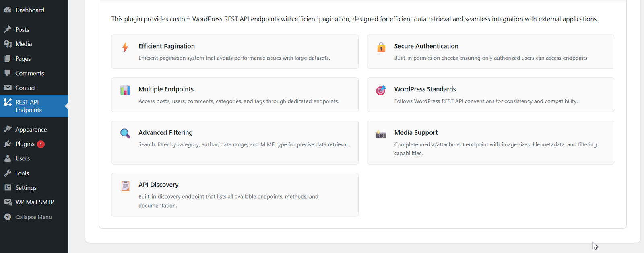Click the bar chart Multiple Endpoints icon
This screenshot has width=644, height=253.
click(x=125, y=90)
